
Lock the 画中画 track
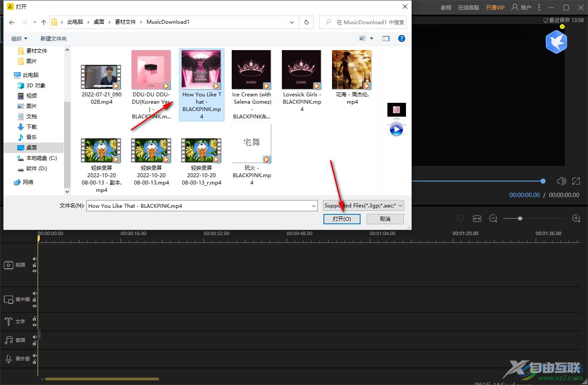coord(35,299)
